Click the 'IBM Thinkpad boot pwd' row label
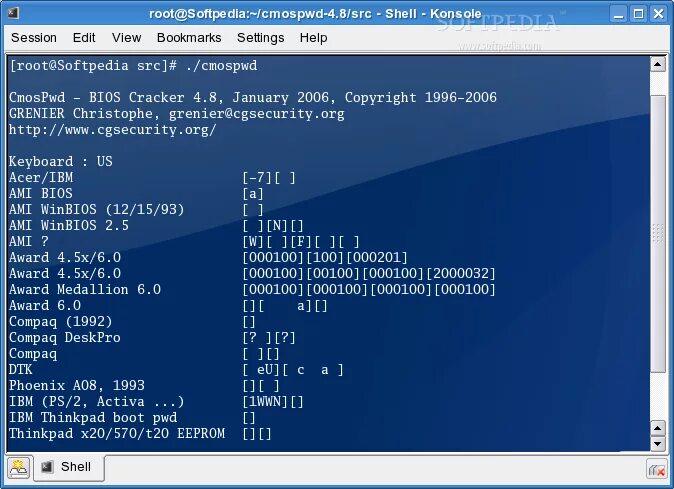Image resolution: width=674 pixels, height=489 pixels. click(x=93, y=417)
